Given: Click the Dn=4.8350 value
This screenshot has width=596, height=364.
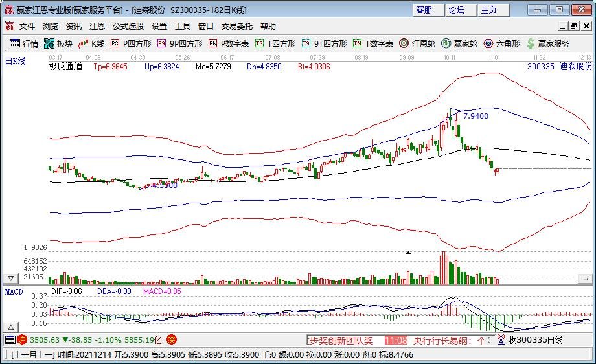Looking at the screenshot, I should (264, 67).
